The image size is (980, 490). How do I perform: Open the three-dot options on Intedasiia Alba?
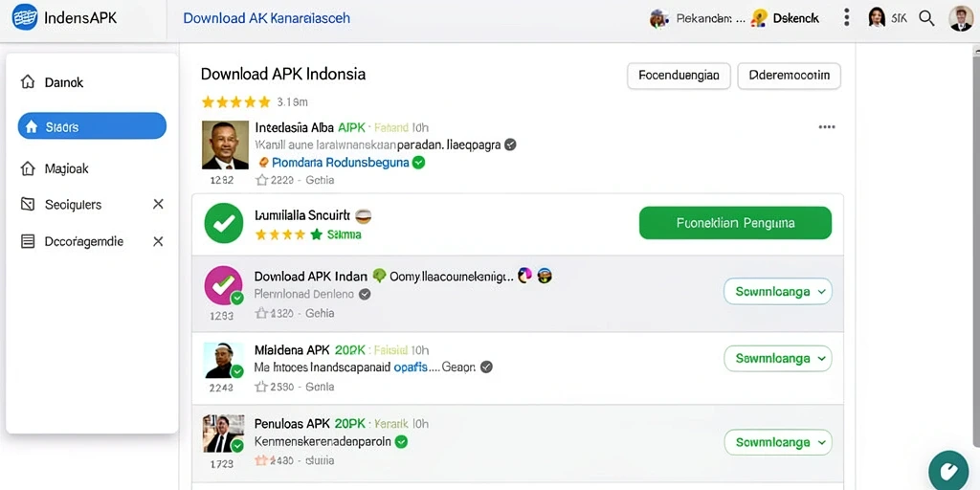tap(826, 127)
